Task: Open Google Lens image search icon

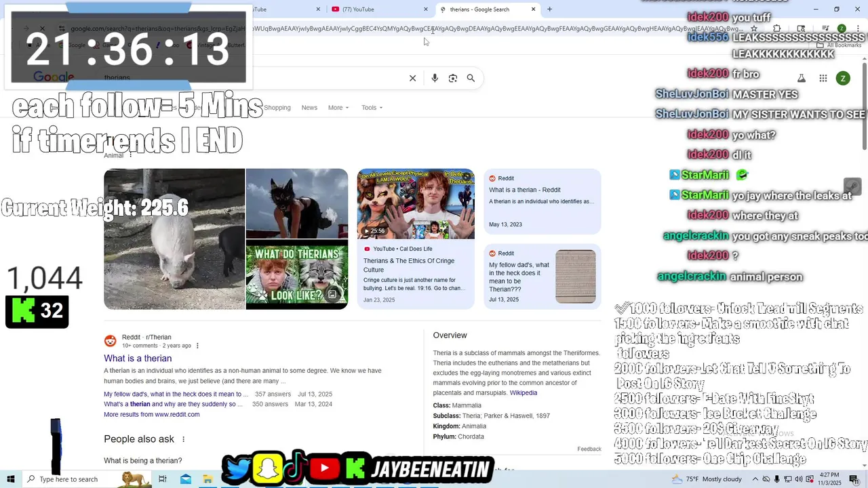Action: point(453,78)
